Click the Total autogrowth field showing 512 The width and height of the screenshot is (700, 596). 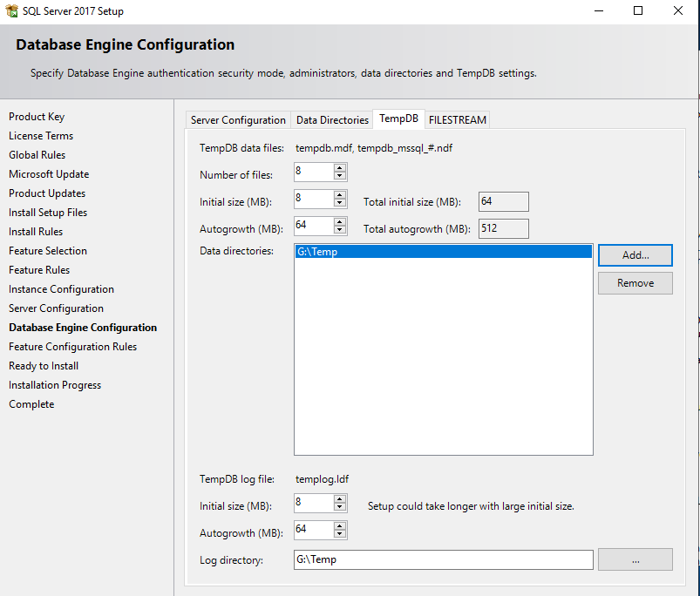pos(504,228)
